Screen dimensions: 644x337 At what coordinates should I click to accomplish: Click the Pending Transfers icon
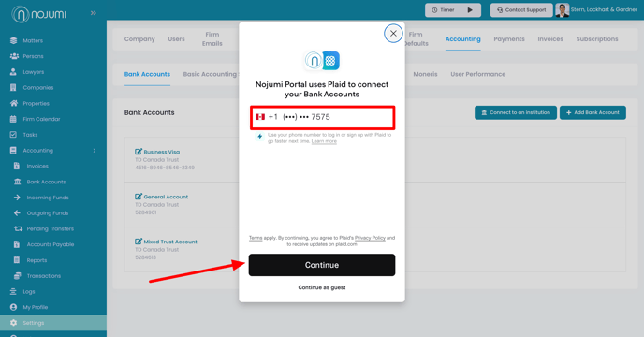pos(18,228)
